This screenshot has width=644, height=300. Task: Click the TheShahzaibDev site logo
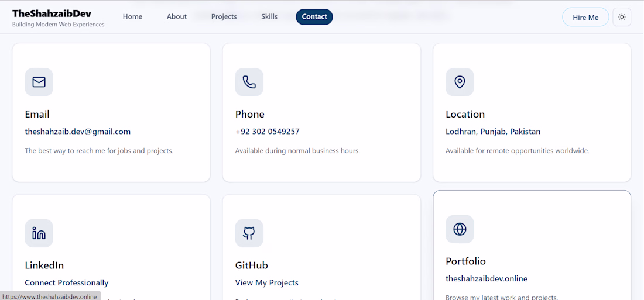[52, 13]
